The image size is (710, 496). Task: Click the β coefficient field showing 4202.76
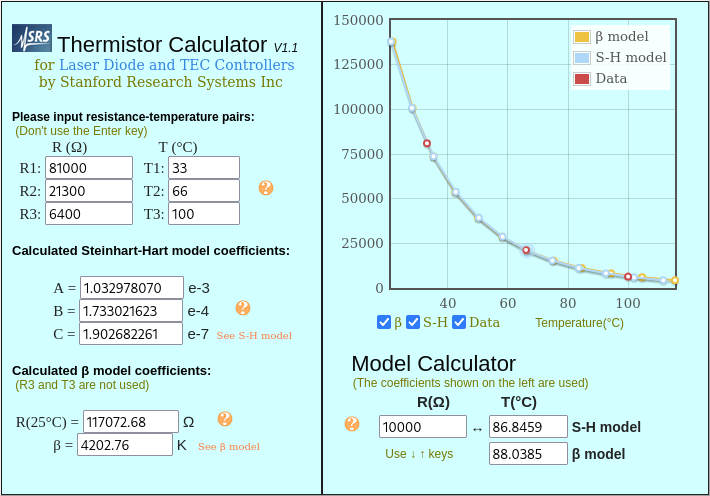[125, 445]
